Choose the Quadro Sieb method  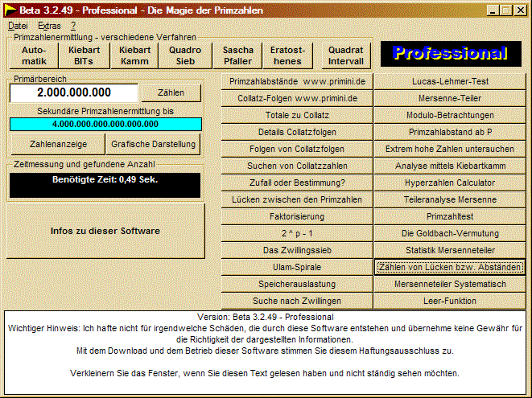click(x=185, y=55)
